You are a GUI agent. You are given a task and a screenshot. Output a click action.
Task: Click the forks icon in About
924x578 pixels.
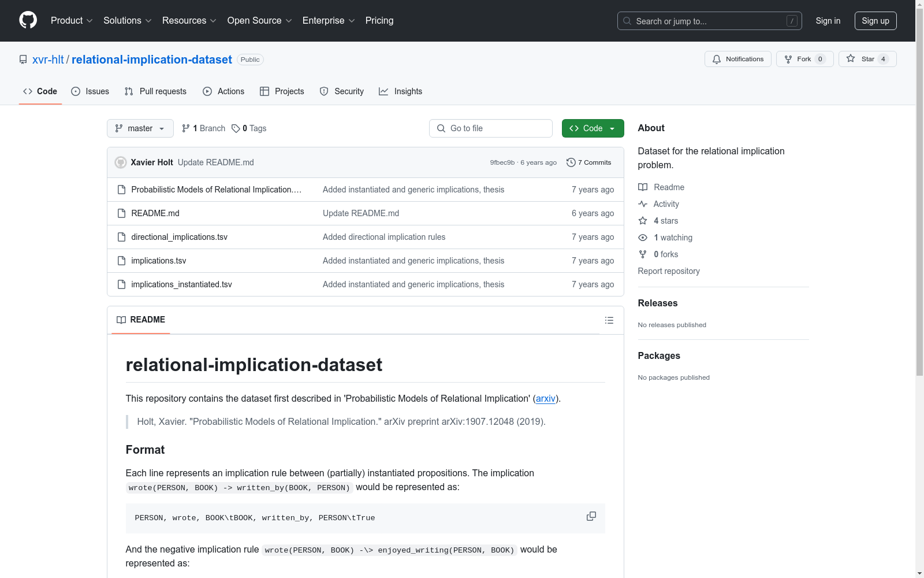tap(643, 254)
